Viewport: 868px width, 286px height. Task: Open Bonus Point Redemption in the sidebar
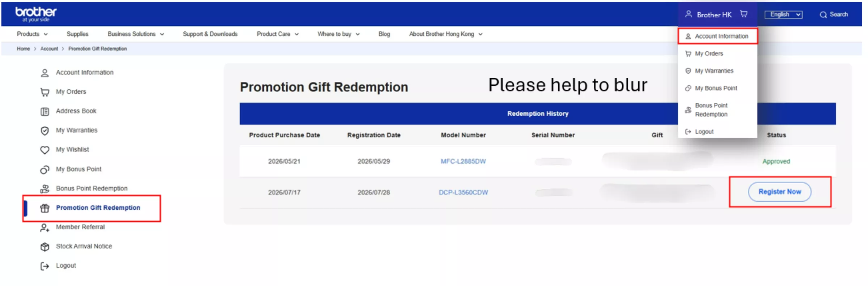92,188
